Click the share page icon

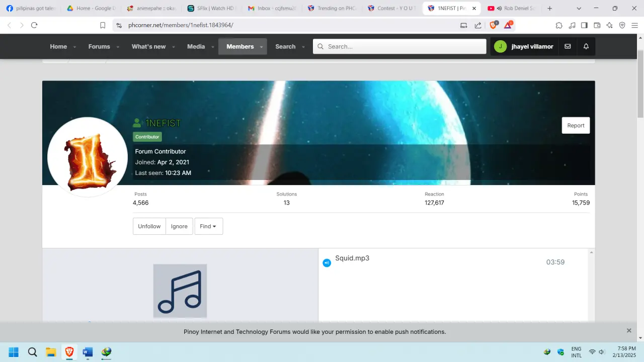pyautogui.click(x=478, y=25)
